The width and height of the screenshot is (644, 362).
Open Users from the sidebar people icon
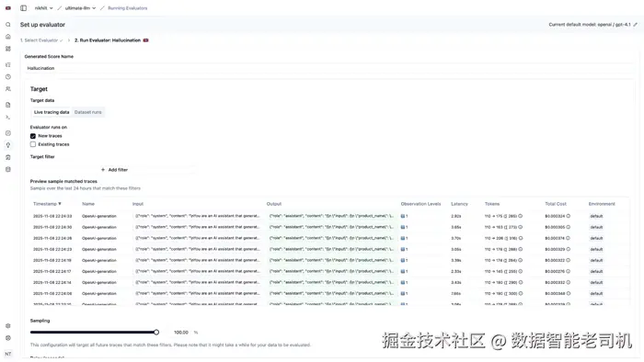pos(7,88)
